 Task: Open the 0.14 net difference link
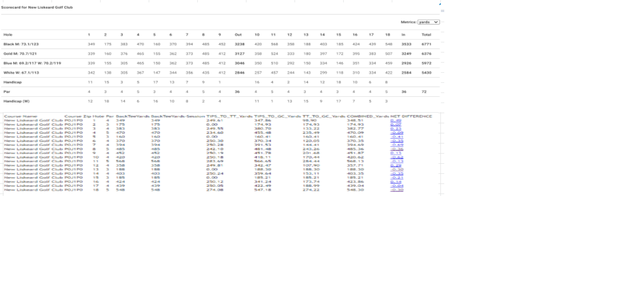(396, 182)
